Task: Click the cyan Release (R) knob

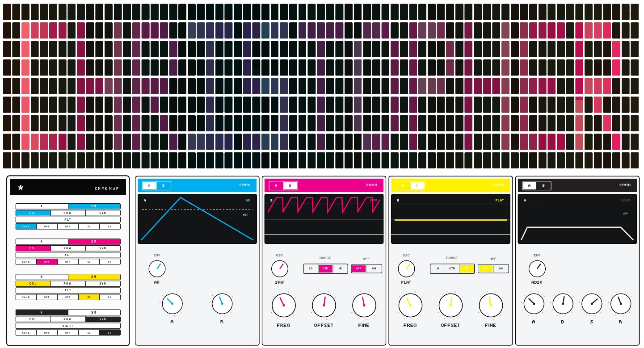Action: [222, 303]
